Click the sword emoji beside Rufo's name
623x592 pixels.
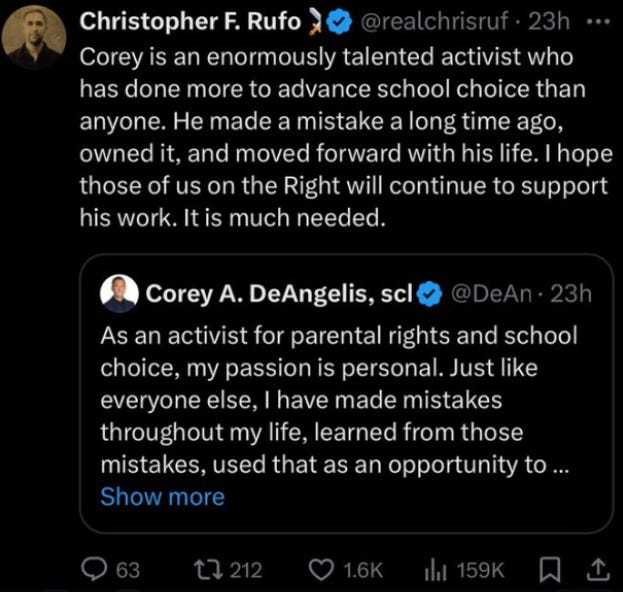pos(315,21)
